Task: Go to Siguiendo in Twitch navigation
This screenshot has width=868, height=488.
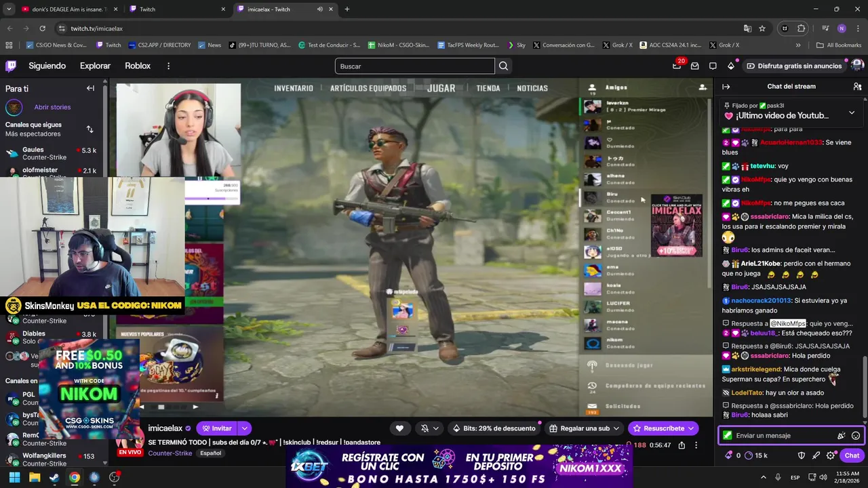Action: click(47, 66)
